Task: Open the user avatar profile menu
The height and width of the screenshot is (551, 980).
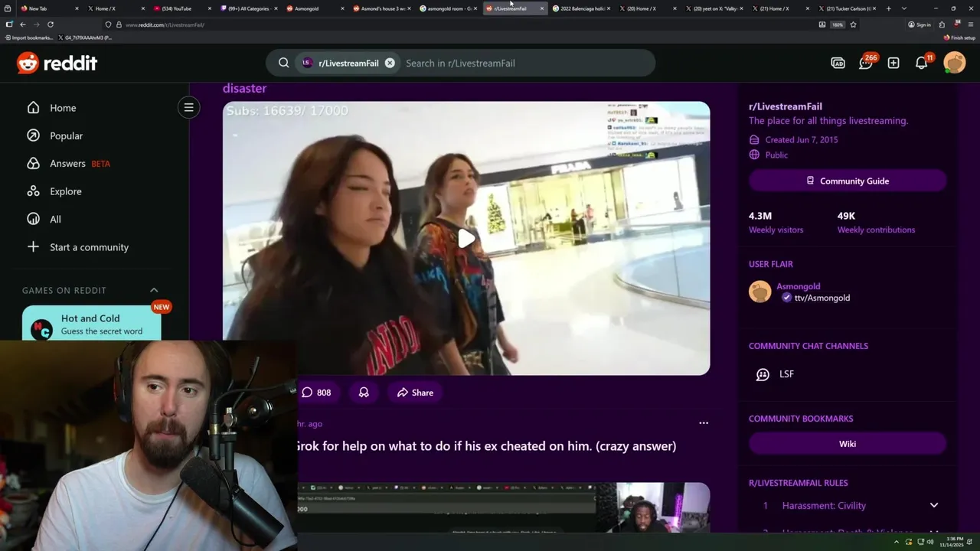Action: 955,63
